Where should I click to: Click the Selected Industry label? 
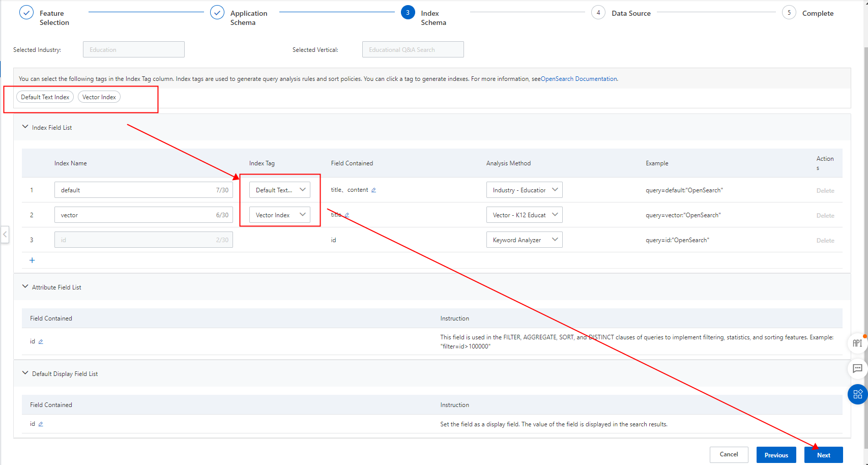point(37,50)
